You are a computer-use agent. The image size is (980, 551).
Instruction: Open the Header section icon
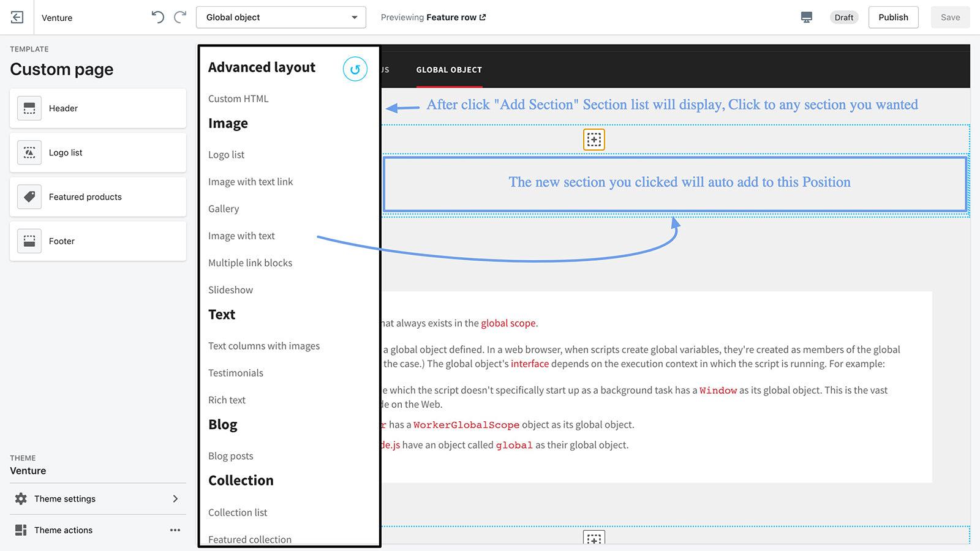pyautogui.click(x=29, y=108)
